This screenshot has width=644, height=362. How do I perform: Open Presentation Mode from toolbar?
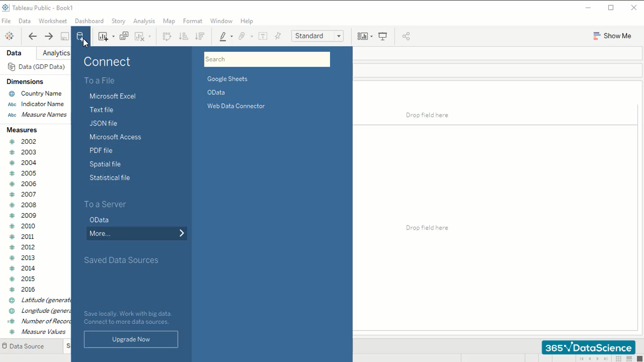383,36
